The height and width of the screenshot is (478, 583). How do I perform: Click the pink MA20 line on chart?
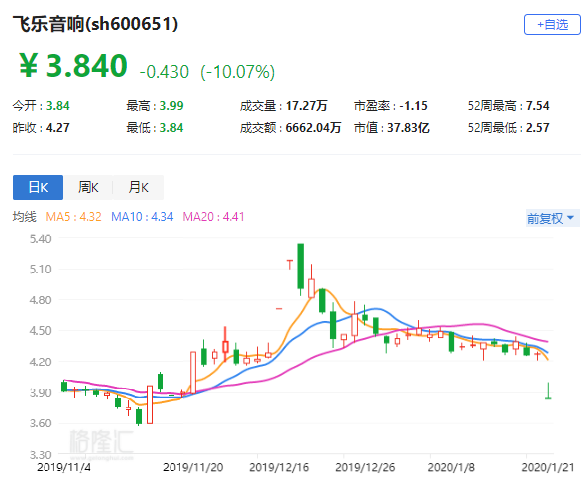pos(260,381)
